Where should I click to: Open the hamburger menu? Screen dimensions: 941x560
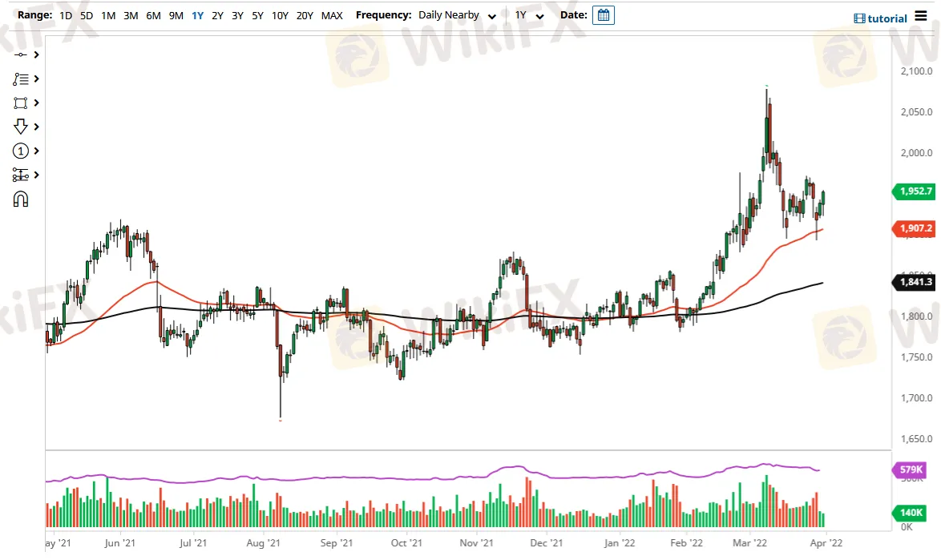922,17
